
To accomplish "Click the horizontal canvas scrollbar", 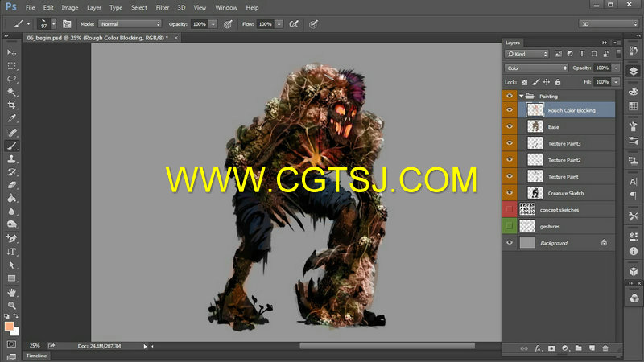I will [x=387, y=346].
